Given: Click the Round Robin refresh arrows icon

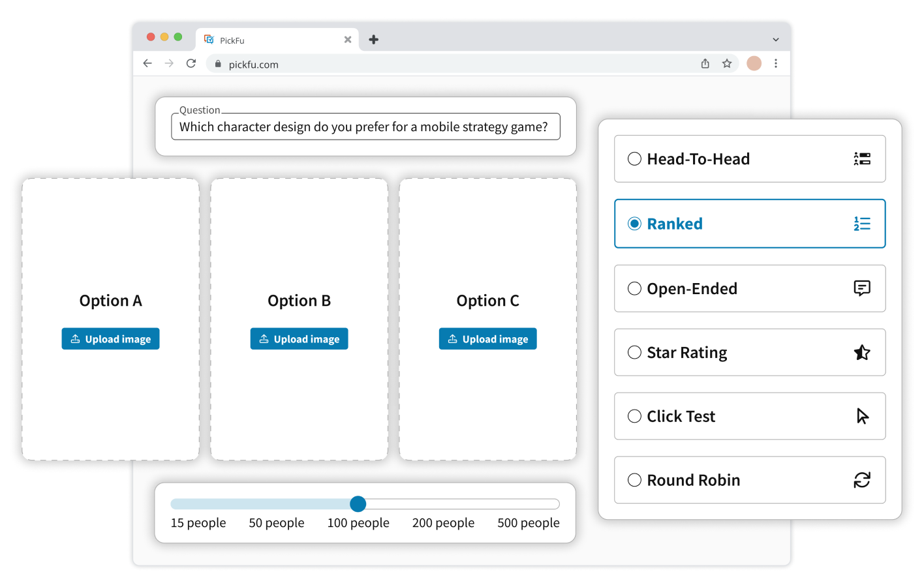Looking at the screenshot, I should pyautogui.click(x=862, y=480).
